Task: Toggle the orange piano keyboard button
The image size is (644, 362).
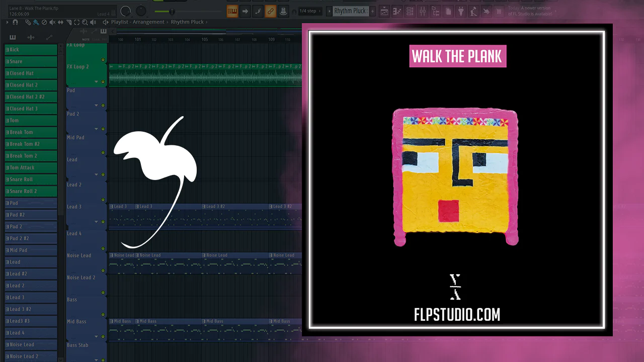Action: [x=232, y=11]
